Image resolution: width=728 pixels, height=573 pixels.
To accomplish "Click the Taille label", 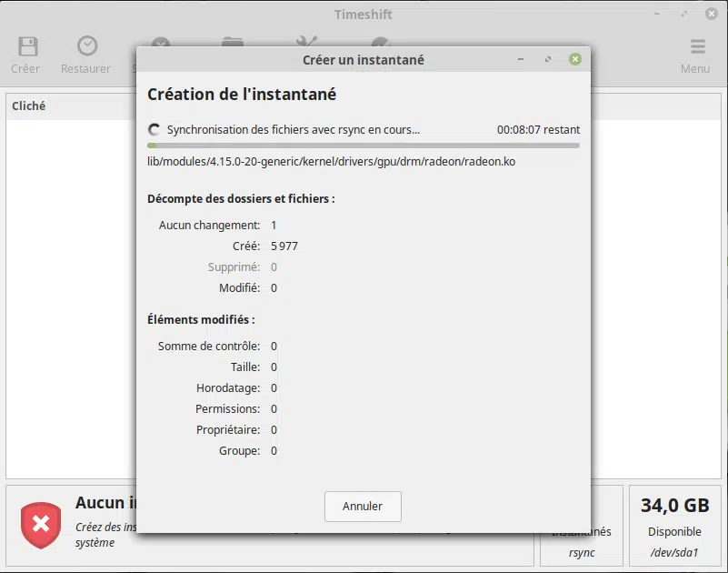I will (x=245, y=367).
